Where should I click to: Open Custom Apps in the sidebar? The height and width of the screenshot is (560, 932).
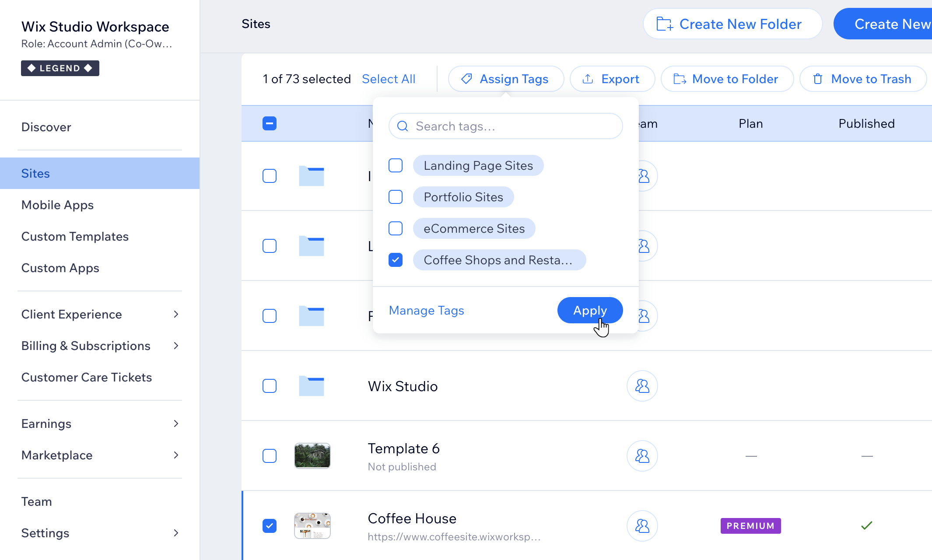coord(60,268)
